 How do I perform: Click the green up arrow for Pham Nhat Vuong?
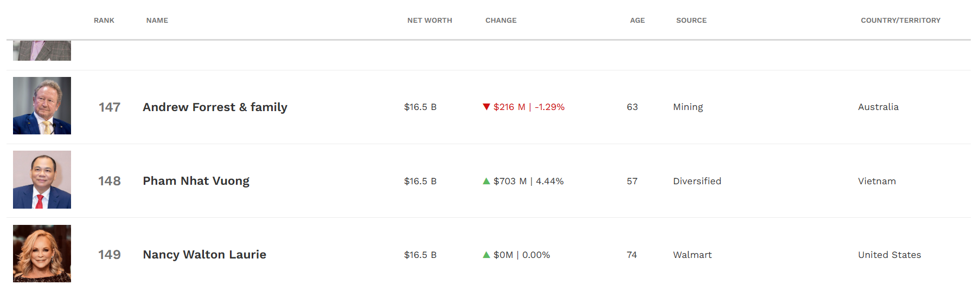[486, 181]
